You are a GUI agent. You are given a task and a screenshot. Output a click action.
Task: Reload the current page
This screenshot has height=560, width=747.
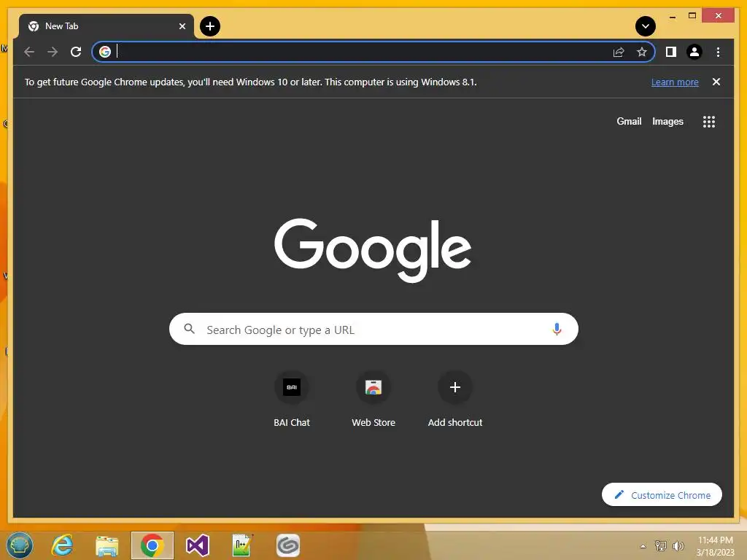point(76,52)
